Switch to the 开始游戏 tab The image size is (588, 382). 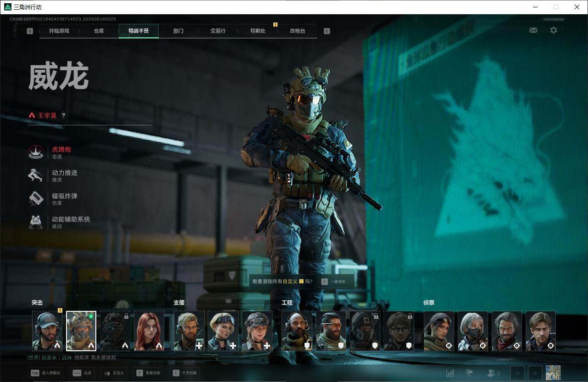59,31
